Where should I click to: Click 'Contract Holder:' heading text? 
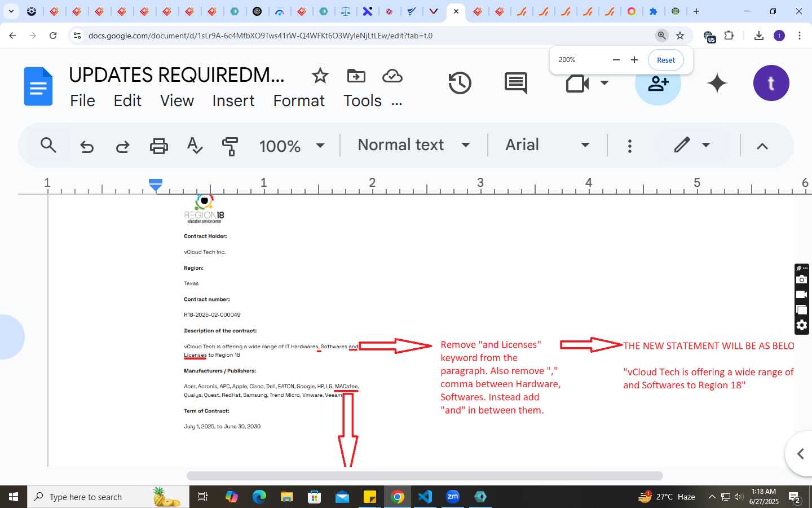pyautogui.click(x=205, y=236)
